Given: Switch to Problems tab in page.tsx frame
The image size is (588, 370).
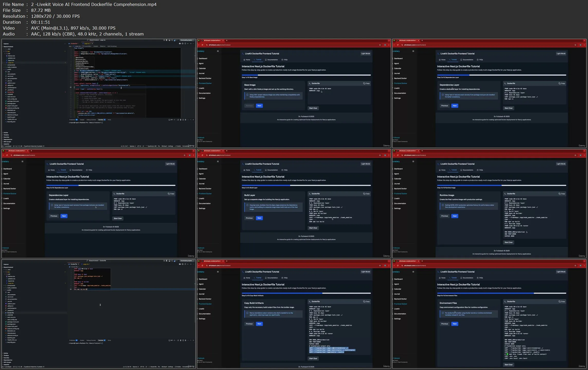Looking at the screenshot, I should (74, 120).
